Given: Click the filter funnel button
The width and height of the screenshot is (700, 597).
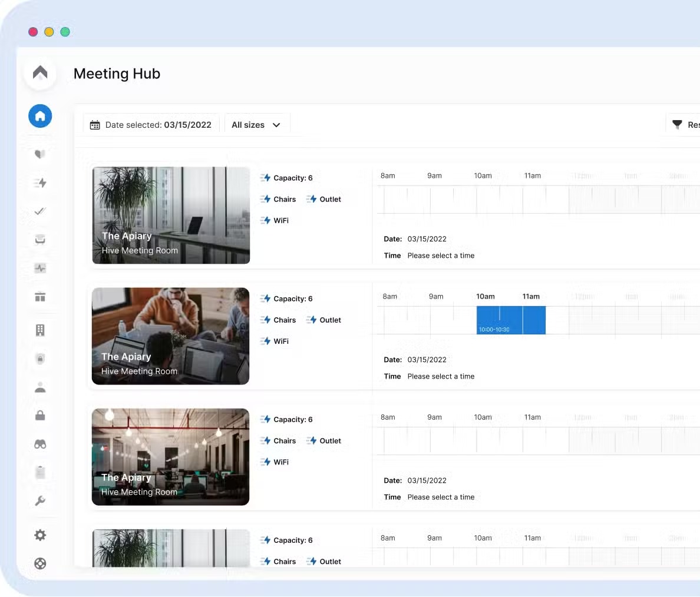Looking at the screenshot, I should click(x=678, y=125).
